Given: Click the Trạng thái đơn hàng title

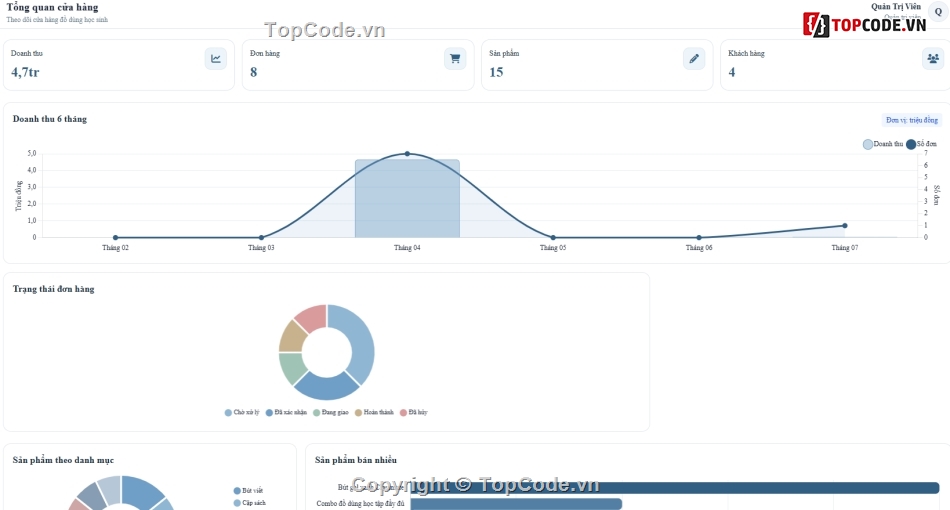Looking at the screenshot, I should pyautogui.click(x=53, y=290).
